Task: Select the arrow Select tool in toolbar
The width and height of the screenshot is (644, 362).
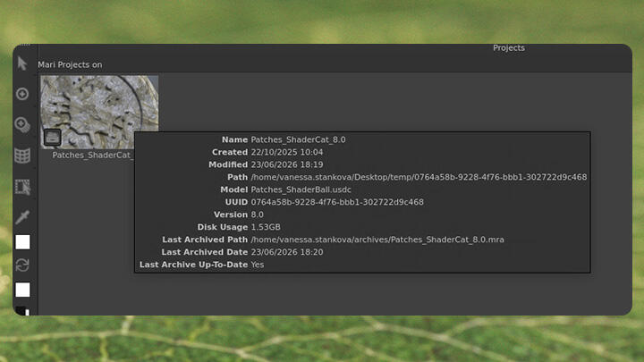Action: pos(22,63)
